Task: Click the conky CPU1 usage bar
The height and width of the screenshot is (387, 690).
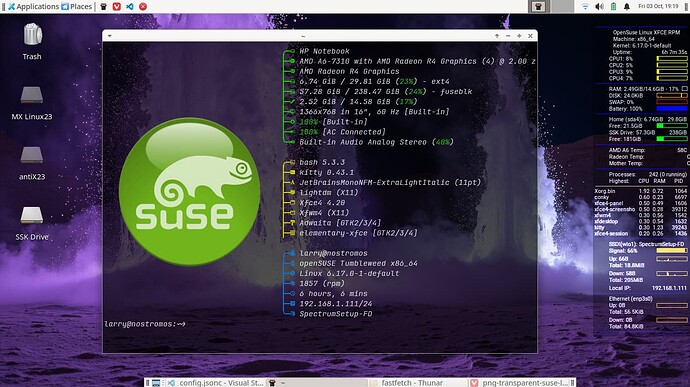Action: point(672,59)
